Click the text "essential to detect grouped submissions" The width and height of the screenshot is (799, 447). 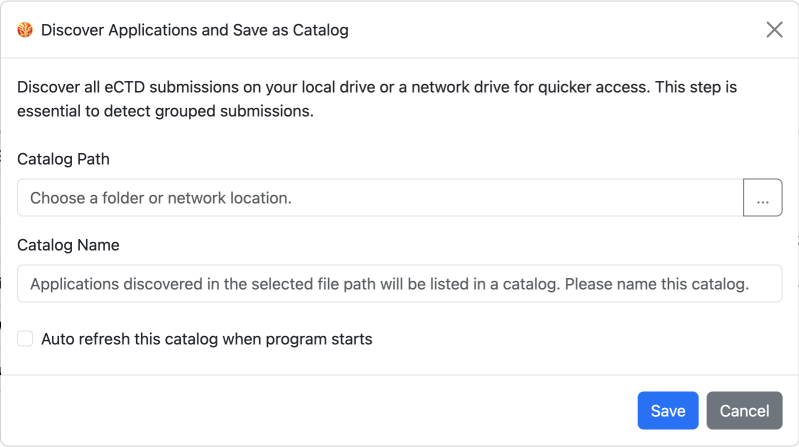coord(165,111)
